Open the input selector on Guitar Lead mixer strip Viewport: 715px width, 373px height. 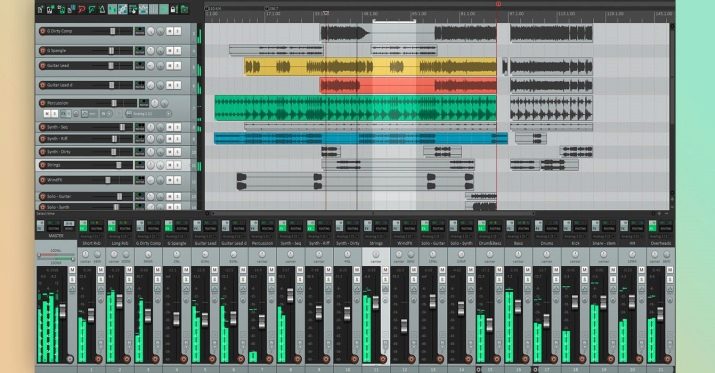(205, 237)
